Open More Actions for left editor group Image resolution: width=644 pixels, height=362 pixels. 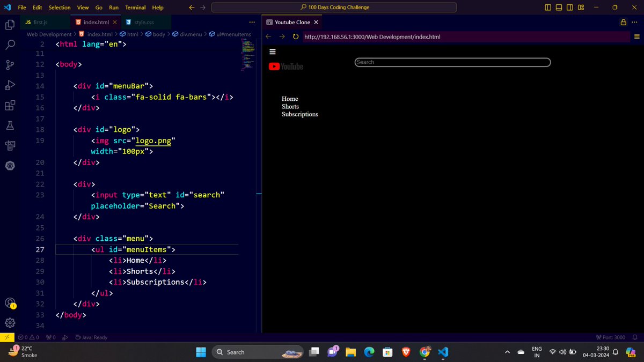[252, 22]
